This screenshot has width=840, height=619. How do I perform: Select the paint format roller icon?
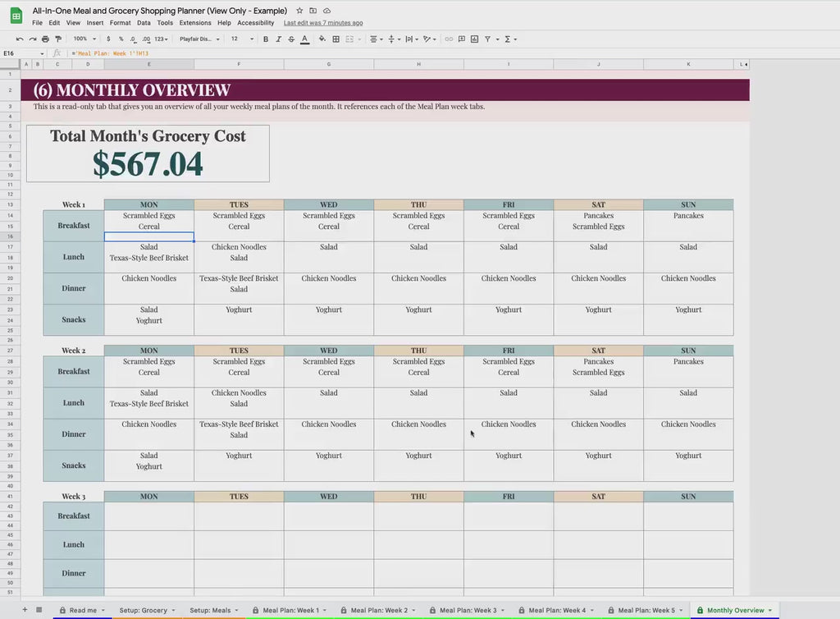57,39
